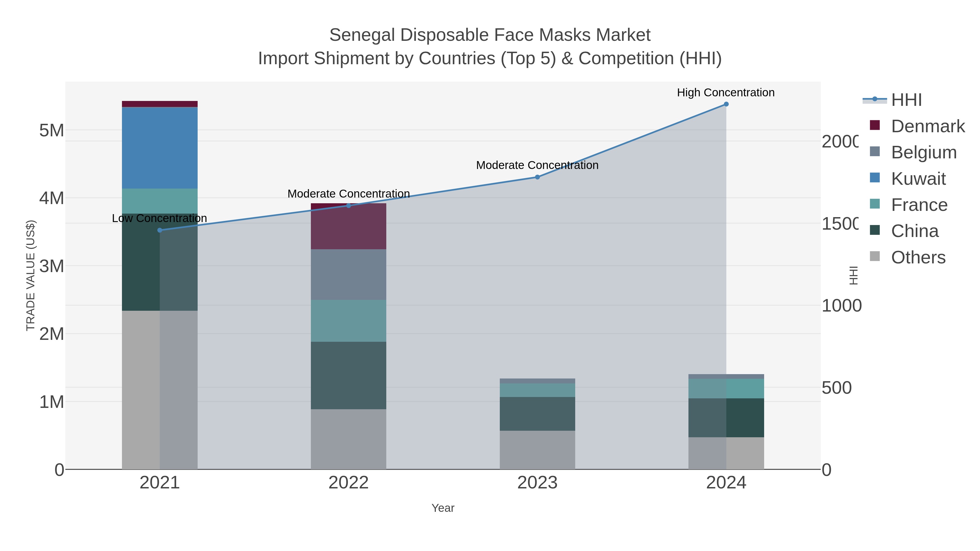
Task: Toggle the Kuwait legend entry
Action: pyautogui.click(x=908, y=178)
